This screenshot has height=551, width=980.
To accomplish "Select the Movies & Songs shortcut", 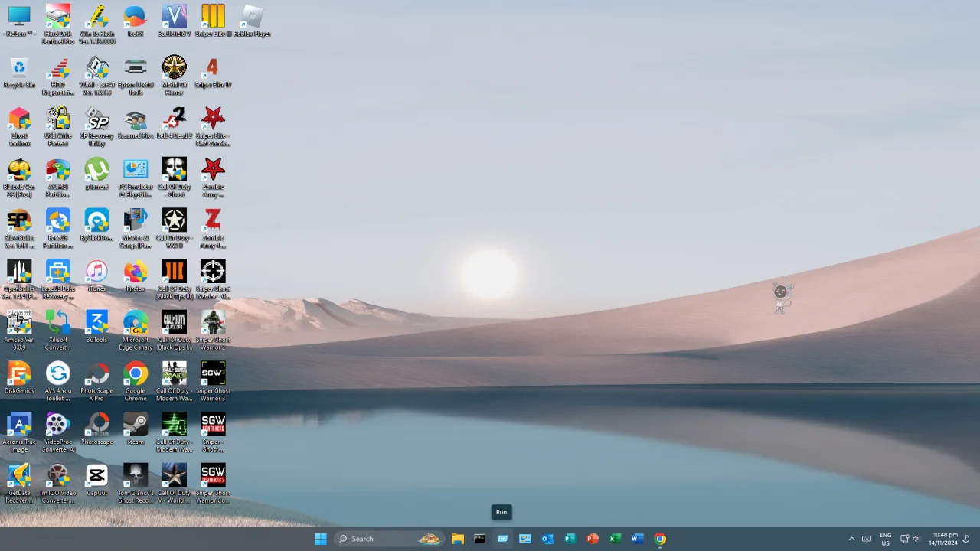I will 136,229.
